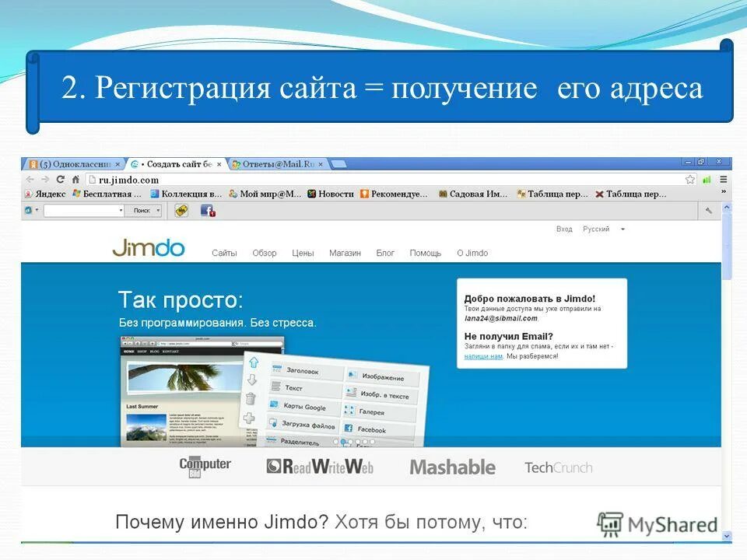
Task: Open the Блог menu item
Action: pos(385,253)
